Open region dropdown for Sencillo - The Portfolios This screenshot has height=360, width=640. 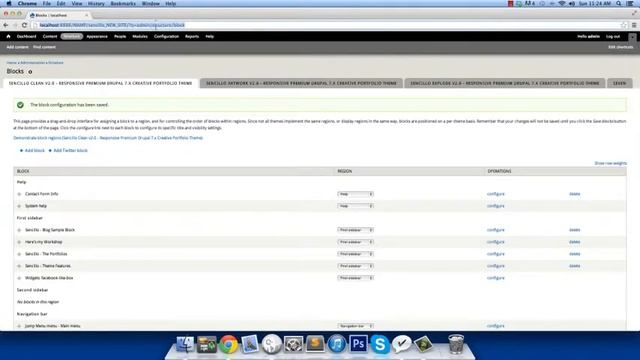coord(356,254)
